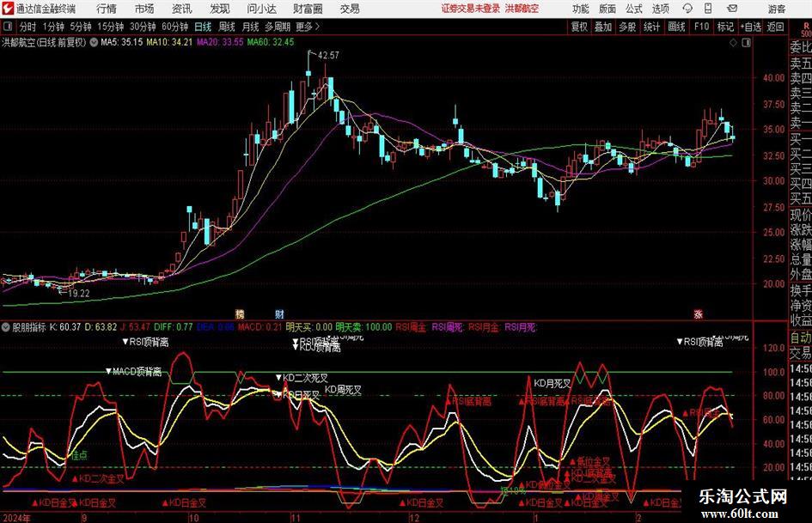Click the 榜 marker icon on chart
812x523 pixels.
pos(240,313)
